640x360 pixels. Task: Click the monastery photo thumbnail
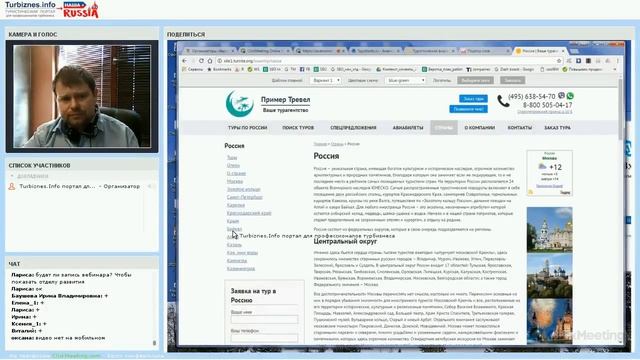549,276
